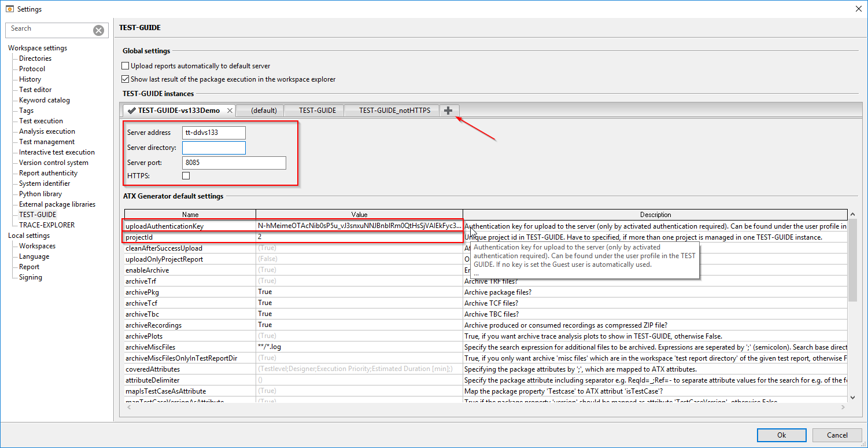
Task: Cancel the settings dialog
Action: (x=837, y=435)
